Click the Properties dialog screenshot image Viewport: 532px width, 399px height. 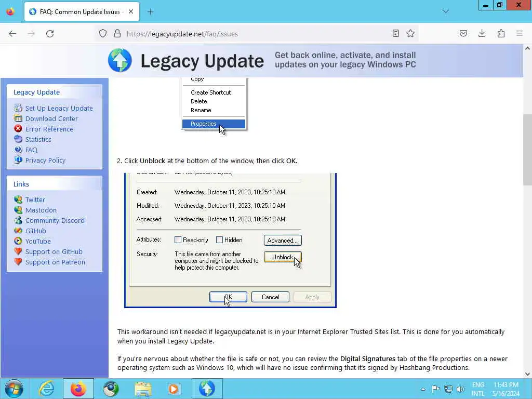230,240
